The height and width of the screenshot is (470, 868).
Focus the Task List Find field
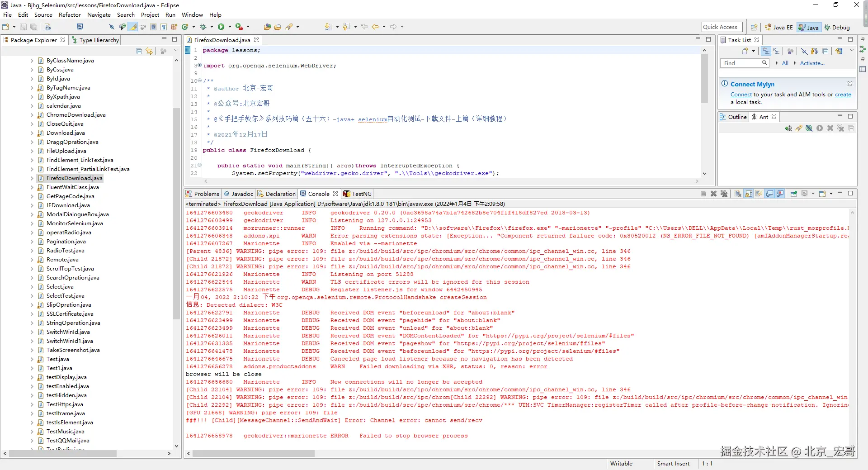(x=744, y=63)
